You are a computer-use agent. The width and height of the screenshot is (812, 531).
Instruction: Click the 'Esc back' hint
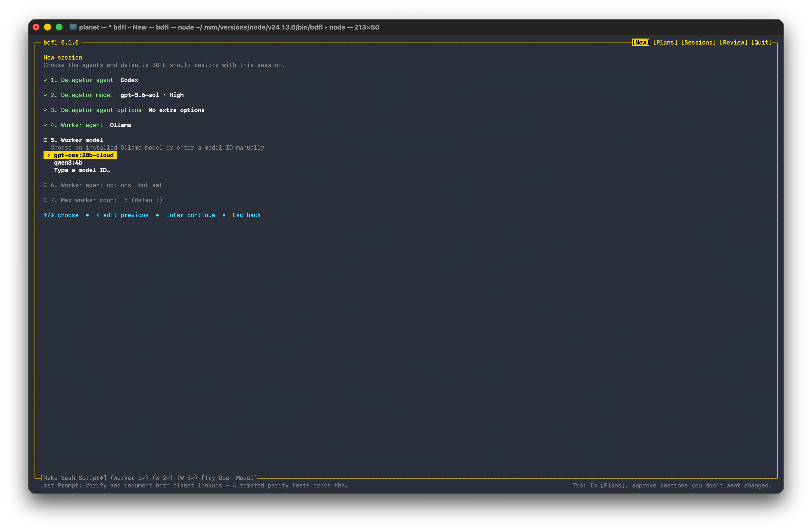[247, 215]
